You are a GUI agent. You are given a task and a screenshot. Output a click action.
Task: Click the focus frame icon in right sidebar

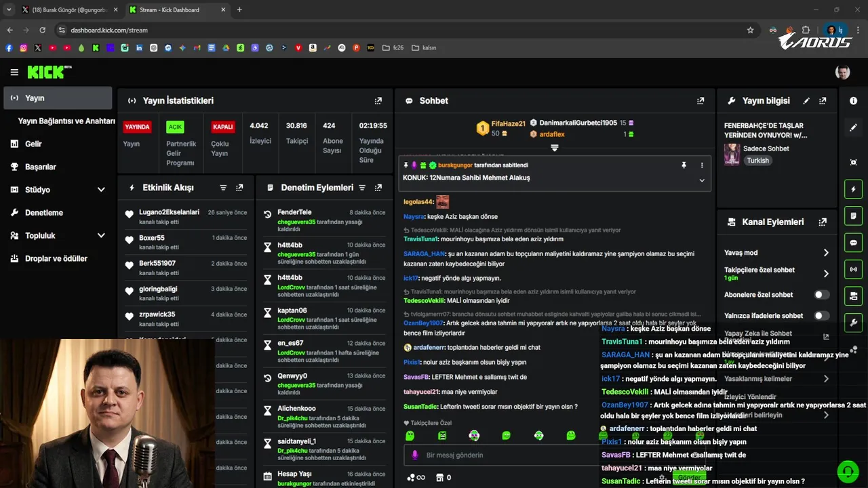853,163
